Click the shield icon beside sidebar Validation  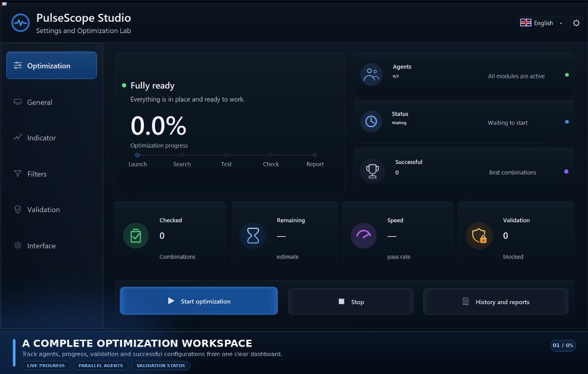click(17, 209)
